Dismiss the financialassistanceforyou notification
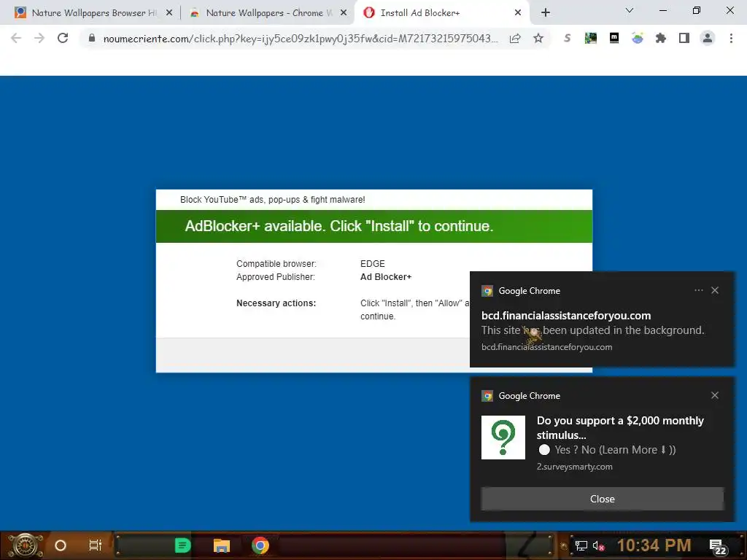 (715, 290)
